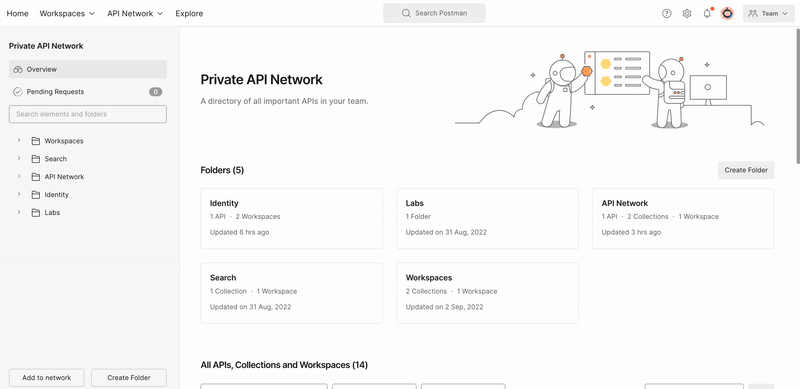Expand the Identity folder tree chevron
The height and width of the screenshot is (389, 800).
(19, 194)
